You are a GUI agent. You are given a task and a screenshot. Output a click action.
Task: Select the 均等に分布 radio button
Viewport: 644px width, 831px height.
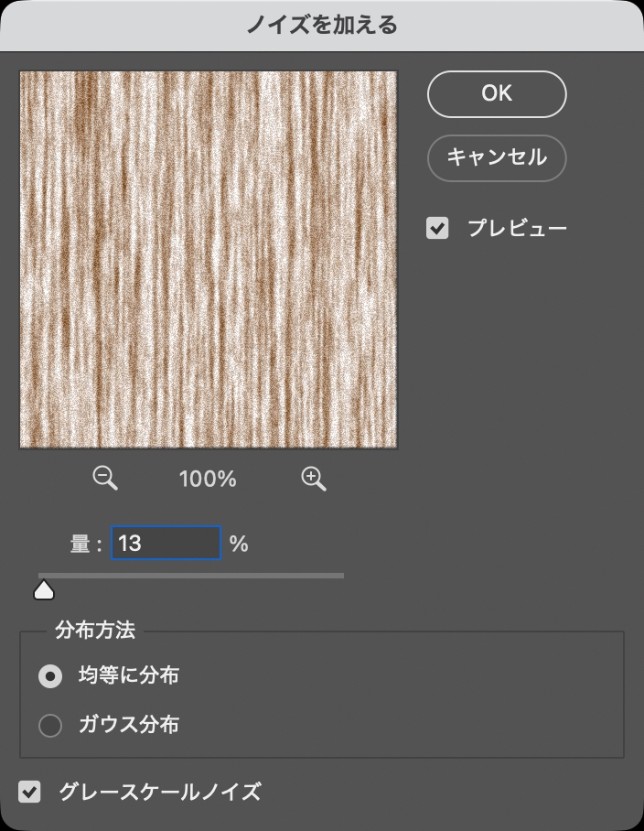50,676
